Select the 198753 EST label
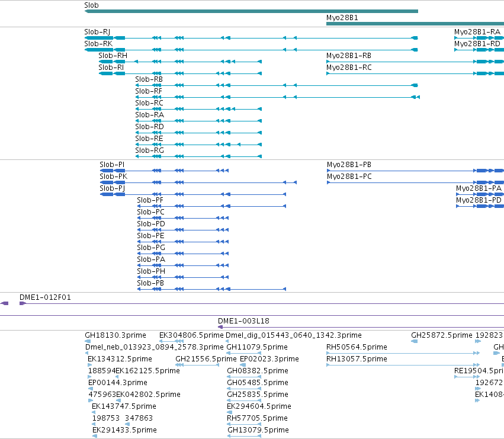The width and height of the screenshot is (504, 439). coord(106,419)
